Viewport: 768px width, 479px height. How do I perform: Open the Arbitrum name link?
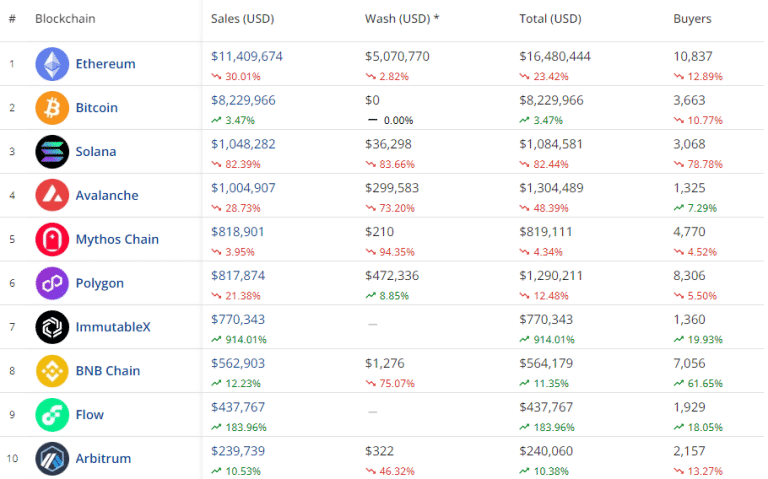(x=103, y=458)
